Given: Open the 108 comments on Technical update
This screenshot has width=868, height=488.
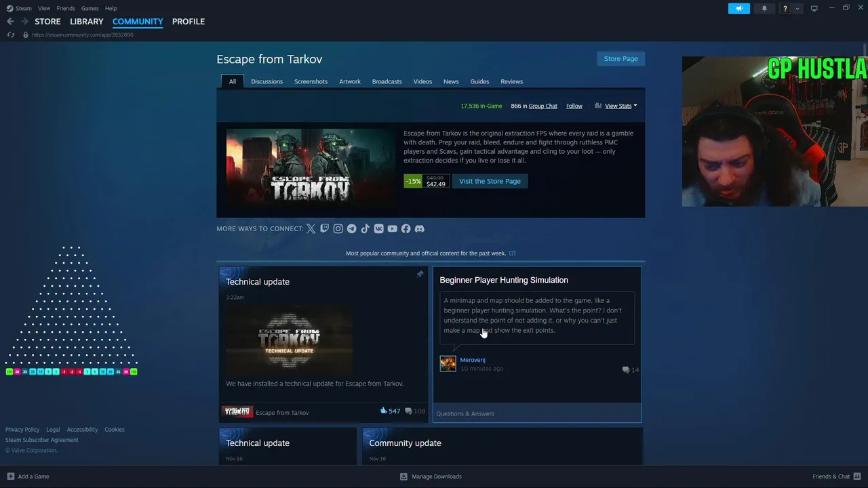Looking at the screenshot, I should tap(415, 411).
